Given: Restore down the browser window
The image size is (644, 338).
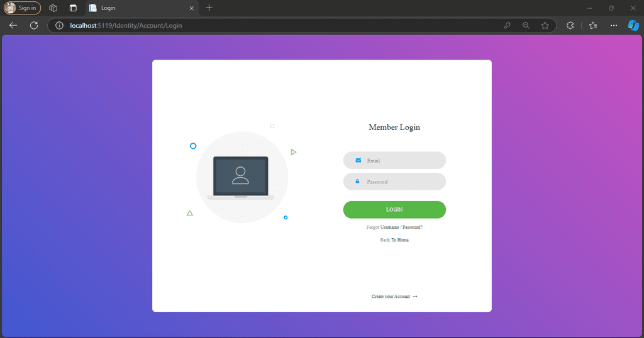Looking at the screenshot, I should tap(611, 8).
